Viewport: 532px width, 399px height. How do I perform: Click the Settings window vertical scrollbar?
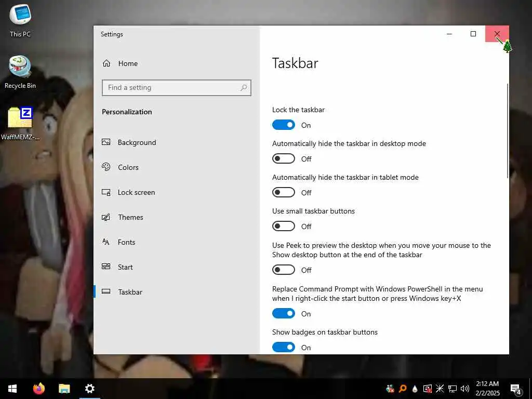pyautogui.click(x=507, y=130)
